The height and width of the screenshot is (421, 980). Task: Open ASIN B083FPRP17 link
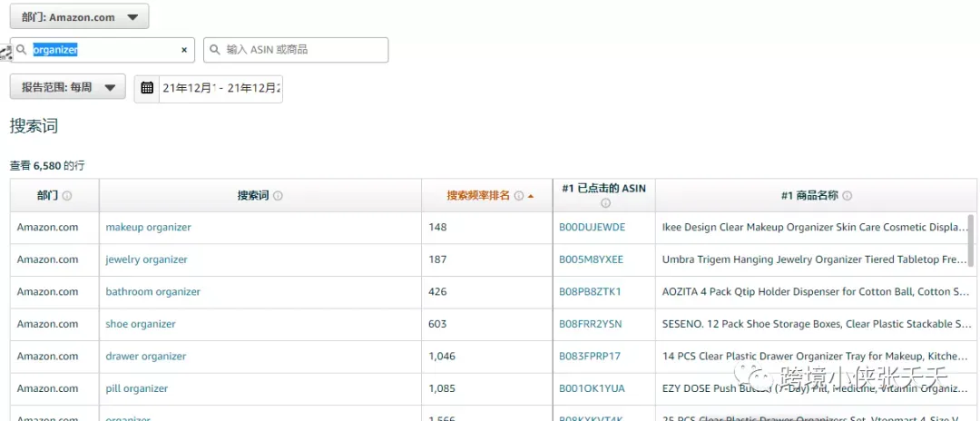coord(590,356)
